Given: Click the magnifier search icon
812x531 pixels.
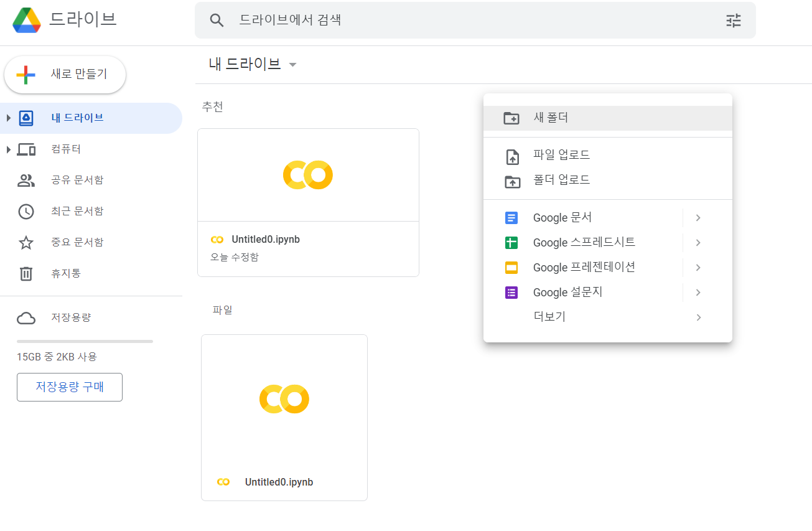Looking at the screenshot, I should pos(217,21).
